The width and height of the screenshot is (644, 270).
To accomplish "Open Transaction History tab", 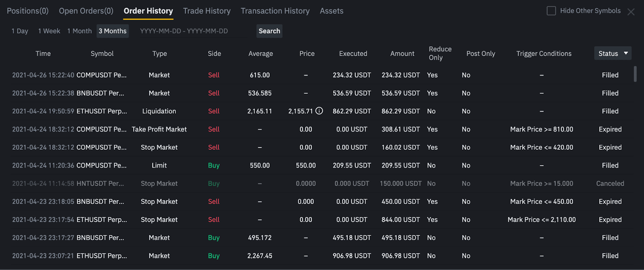I will click(x=275, y=11).
